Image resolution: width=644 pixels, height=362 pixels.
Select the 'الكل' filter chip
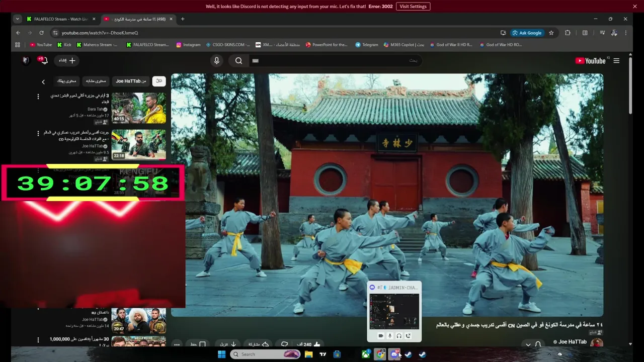(x=159, y=81)
